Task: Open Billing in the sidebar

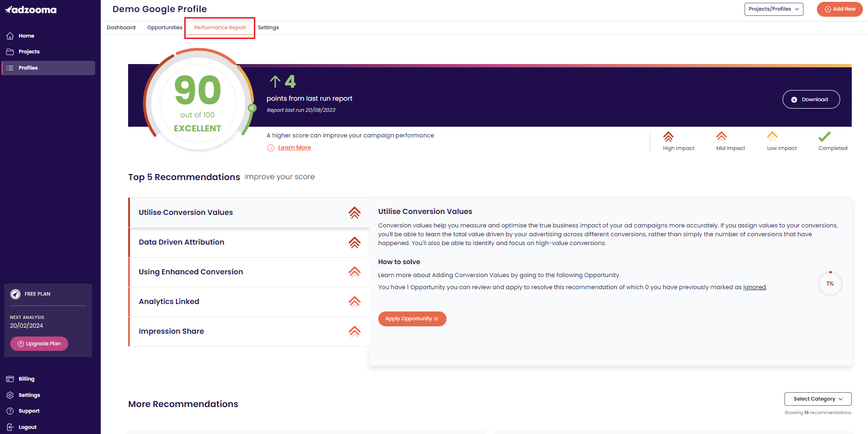Action: 48,379
